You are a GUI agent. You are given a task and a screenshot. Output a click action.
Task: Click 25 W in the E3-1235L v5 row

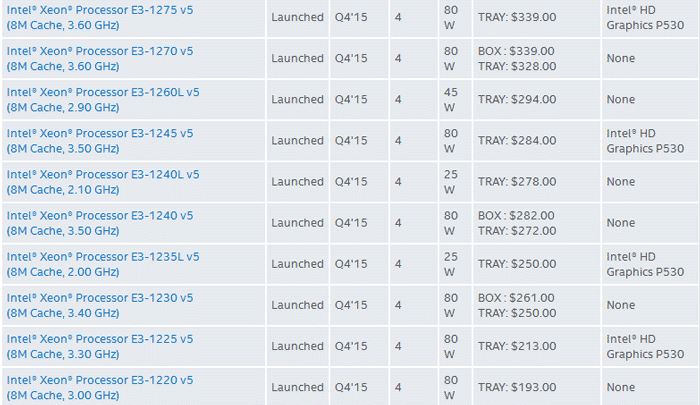coord(451,264)
